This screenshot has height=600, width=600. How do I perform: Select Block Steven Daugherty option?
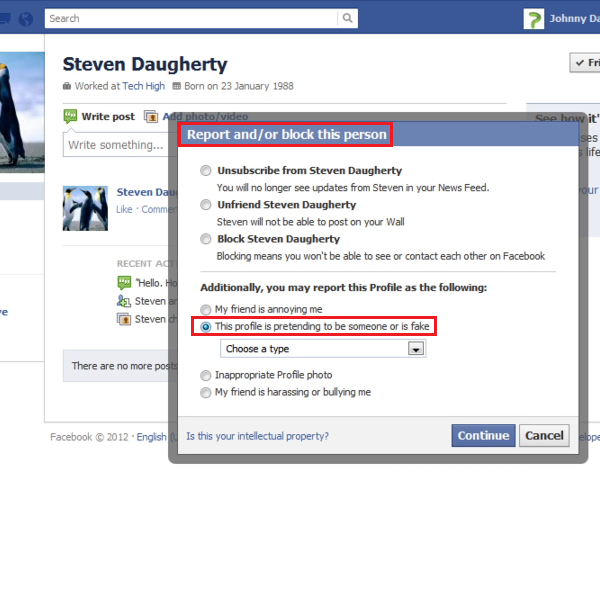[x=205, y=239]
